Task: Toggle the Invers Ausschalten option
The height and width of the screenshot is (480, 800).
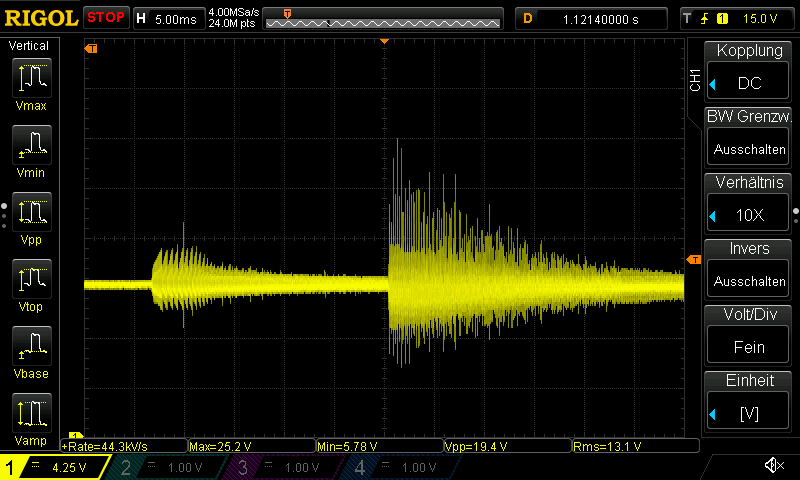Action: pos(749,270)
